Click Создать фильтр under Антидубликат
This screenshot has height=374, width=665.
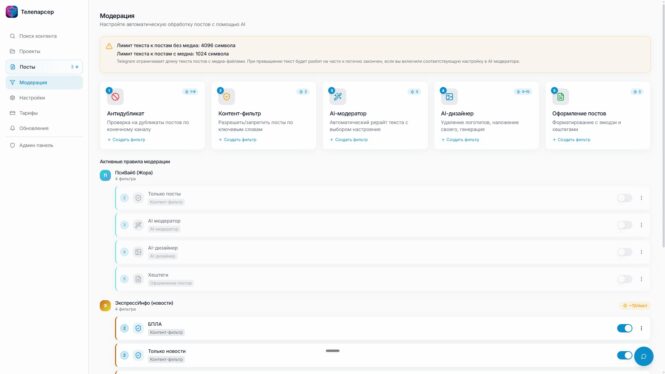coord(126,140)
